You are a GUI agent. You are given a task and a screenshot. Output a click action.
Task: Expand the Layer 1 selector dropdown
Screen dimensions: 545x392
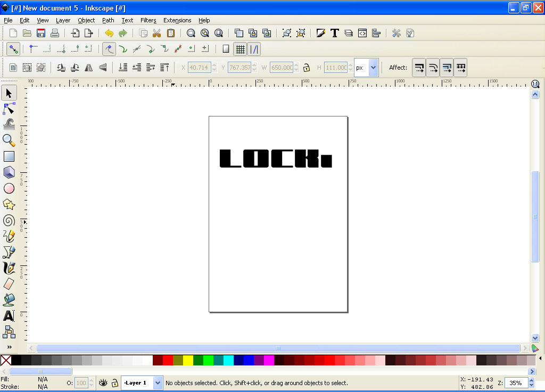point(158,382)
